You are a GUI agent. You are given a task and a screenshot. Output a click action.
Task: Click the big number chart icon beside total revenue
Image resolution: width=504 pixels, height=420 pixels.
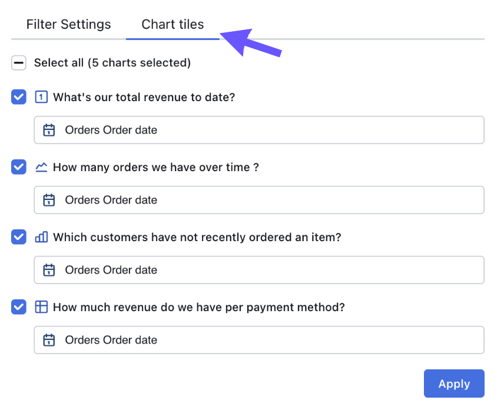41,97
